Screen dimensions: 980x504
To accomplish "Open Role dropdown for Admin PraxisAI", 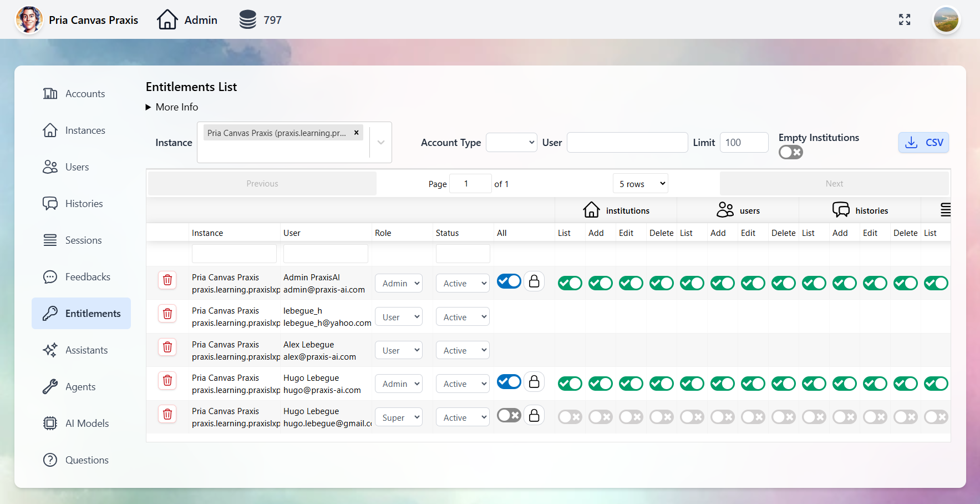I will (x=399, y=284).
